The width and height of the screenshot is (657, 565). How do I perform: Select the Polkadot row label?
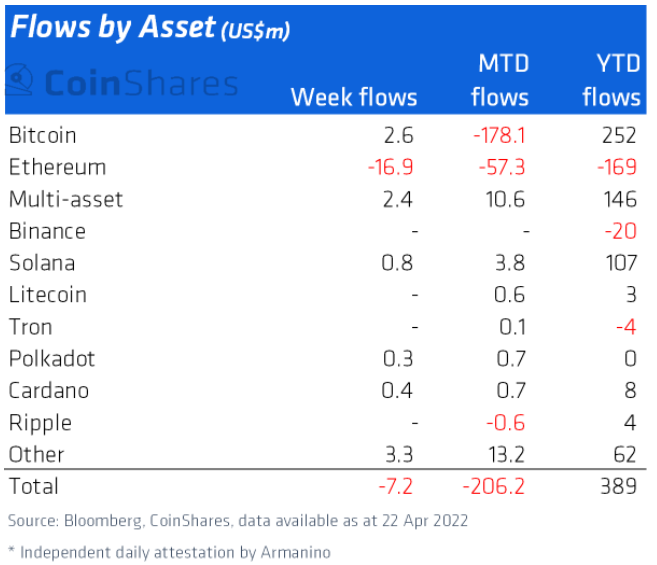pyautogui.click(x=52, y=359)
